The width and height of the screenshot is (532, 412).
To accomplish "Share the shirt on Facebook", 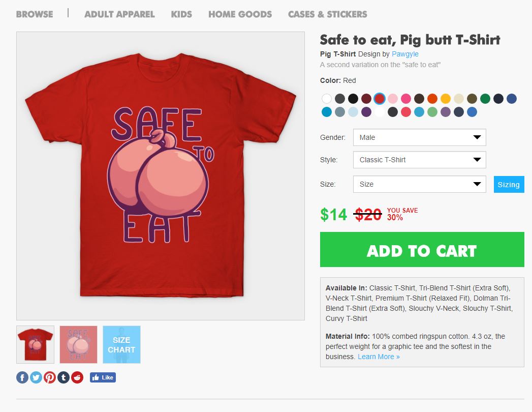I will click(22, 377).
